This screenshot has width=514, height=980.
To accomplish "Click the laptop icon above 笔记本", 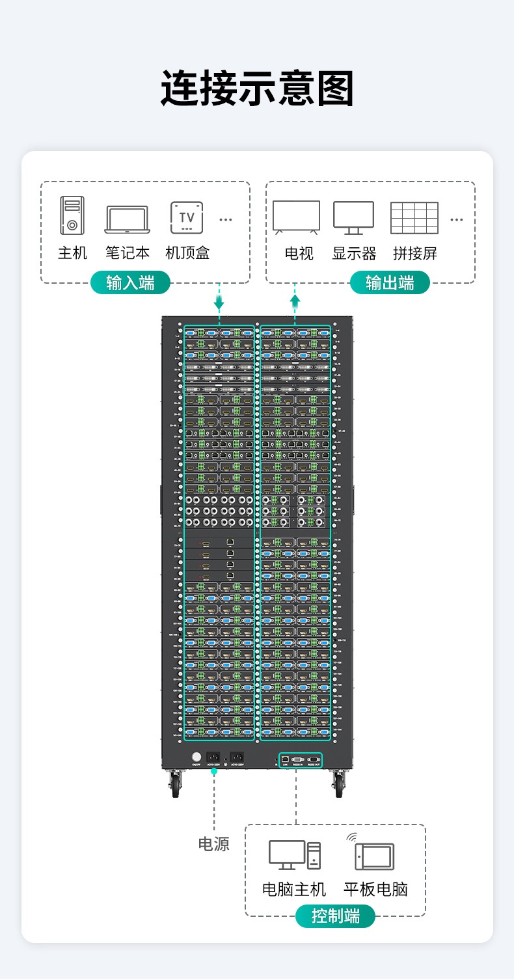I will coord(128,220).
